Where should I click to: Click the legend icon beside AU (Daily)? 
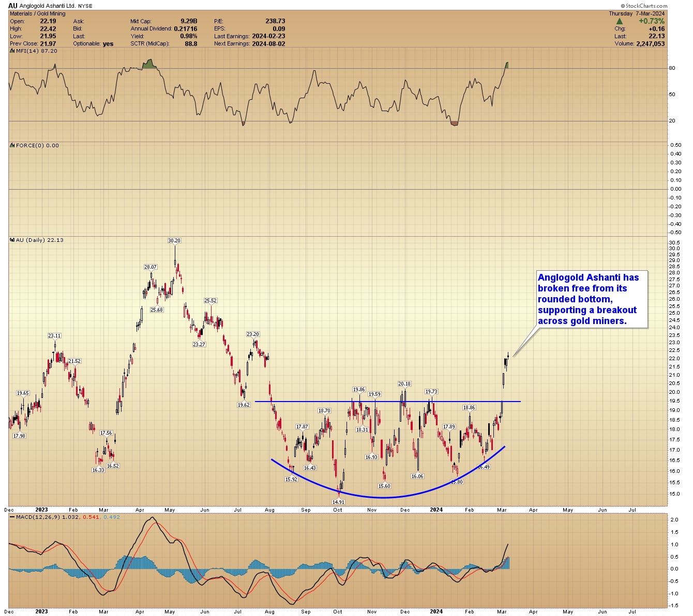pyautogui.click(x=12, y=240)
